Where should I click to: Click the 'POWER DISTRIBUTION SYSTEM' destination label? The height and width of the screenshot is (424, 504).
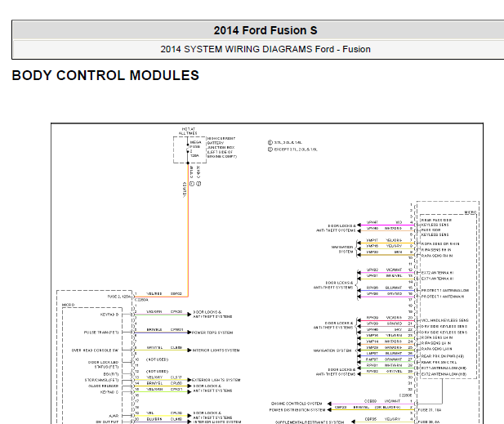tap(297, 410)
